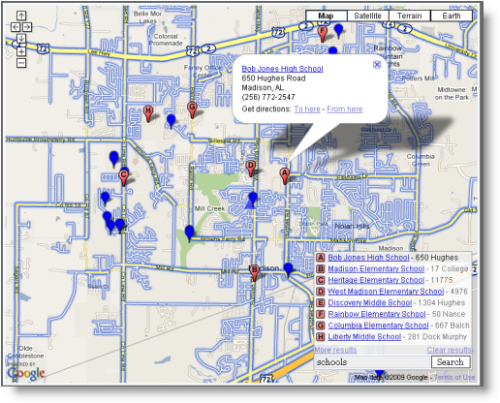Select the blue marker right of marker F
500x403 pixels.
338,31
